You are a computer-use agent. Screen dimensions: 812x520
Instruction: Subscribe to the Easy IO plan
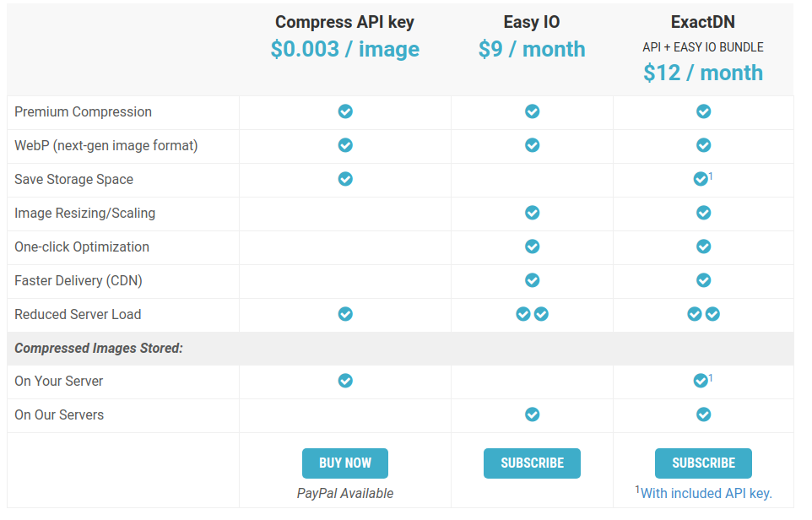(532, 463)
